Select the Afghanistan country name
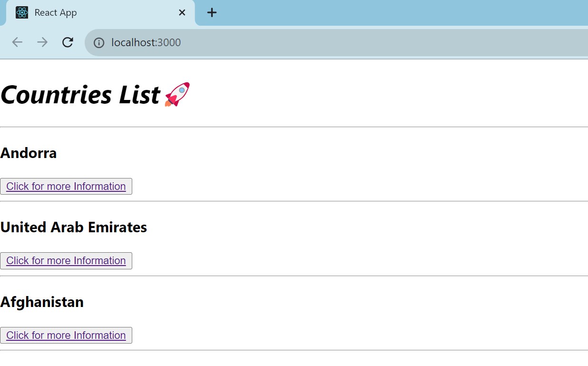Image resolution: width=588 pixels, height=366 pixels. [x=42, y=301]
